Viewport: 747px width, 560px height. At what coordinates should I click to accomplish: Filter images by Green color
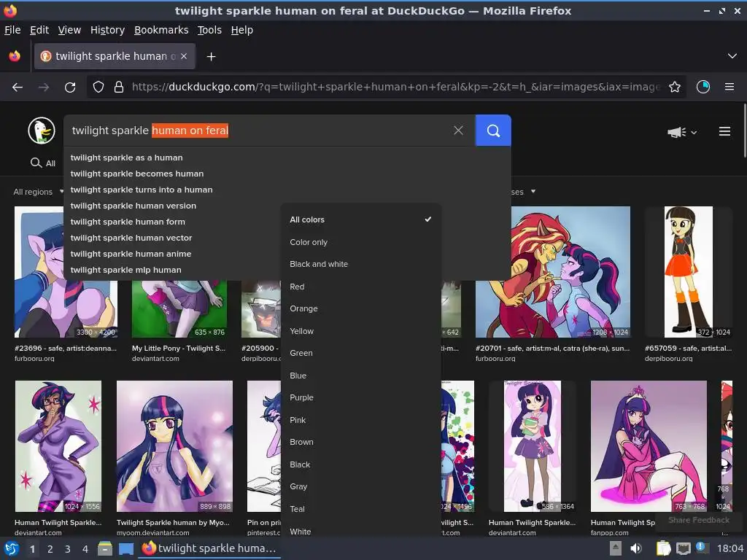tap(360, 353)
